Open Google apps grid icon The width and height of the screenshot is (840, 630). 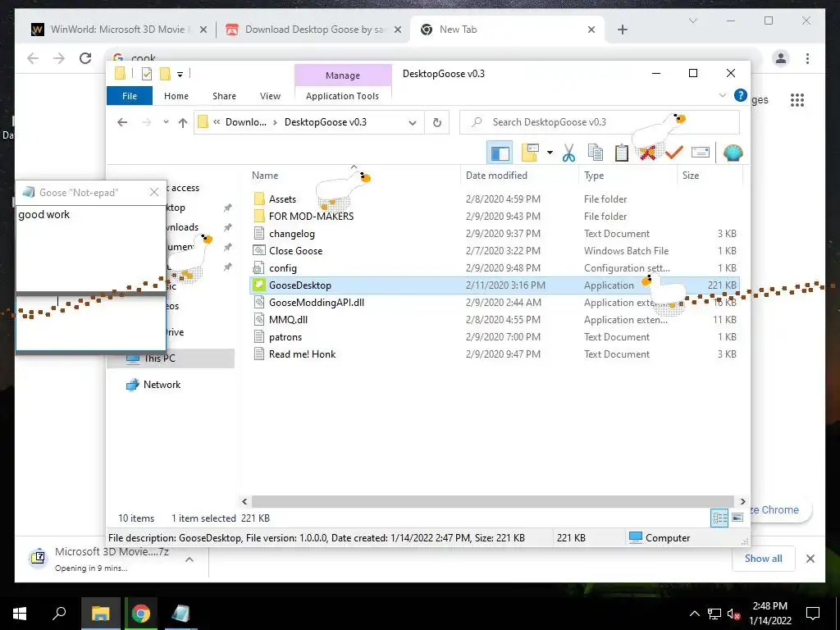pos(797,99)
